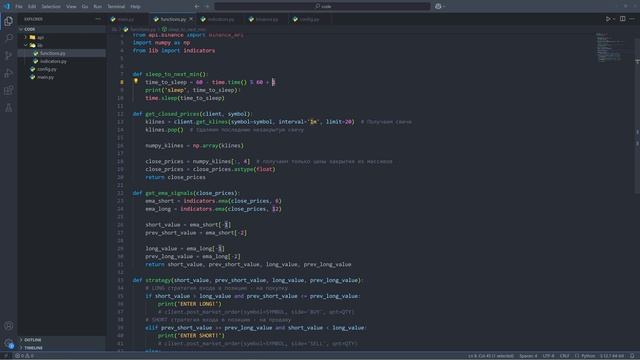The height and width of the screenshot is (360, 640).
Task: Switch to the config.py editor tab
Action: (309, 19)
